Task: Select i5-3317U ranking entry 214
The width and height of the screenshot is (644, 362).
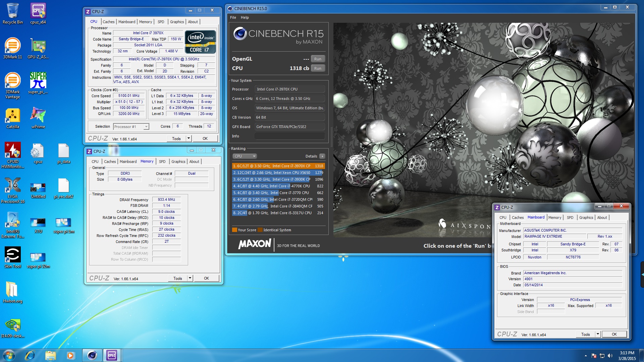Action: (x=278, y=213)
